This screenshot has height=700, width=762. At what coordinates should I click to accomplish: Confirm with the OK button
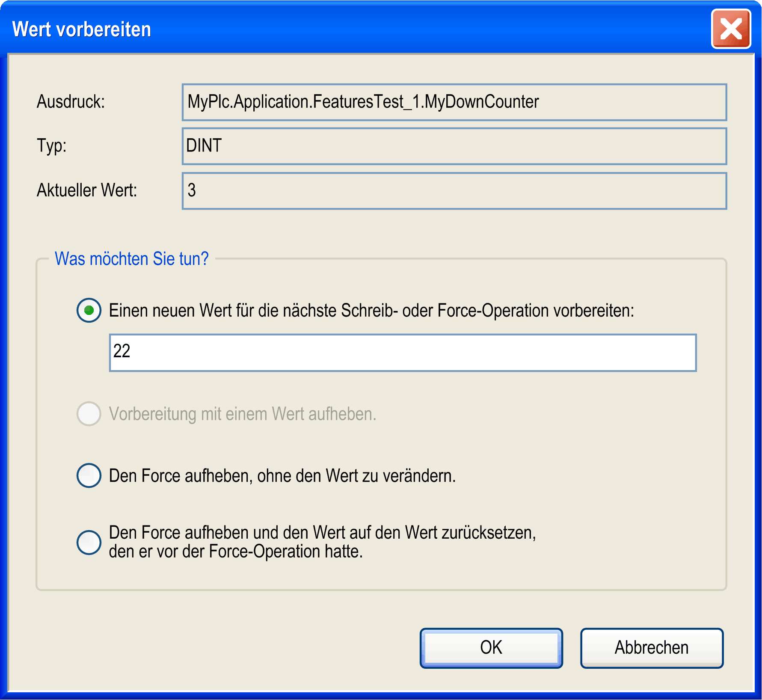coord(491,648)
